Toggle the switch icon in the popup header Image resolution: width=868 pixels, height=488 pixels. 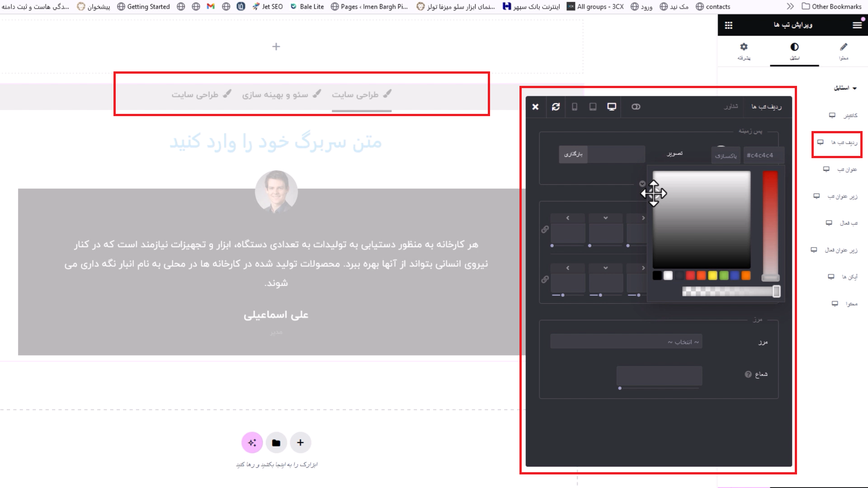[636, 107]
